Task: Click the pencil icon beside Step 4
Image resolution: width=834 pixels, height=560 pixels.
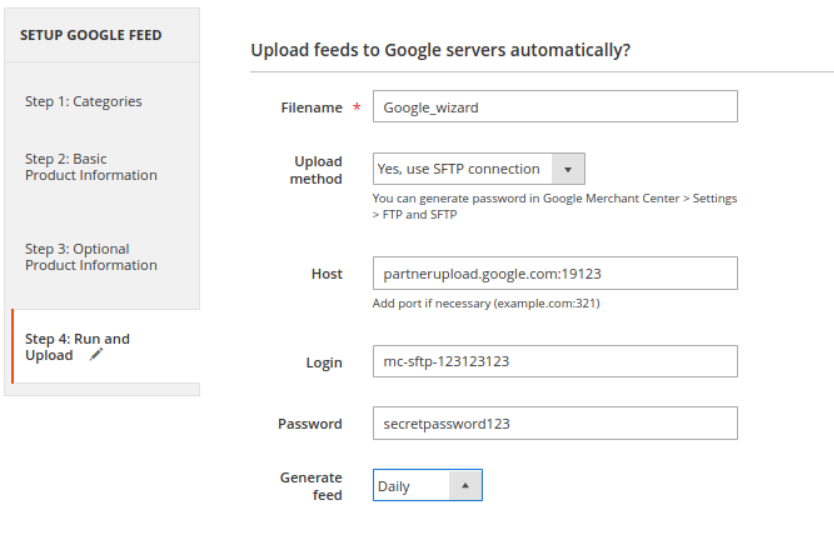Action: (96, 355)
